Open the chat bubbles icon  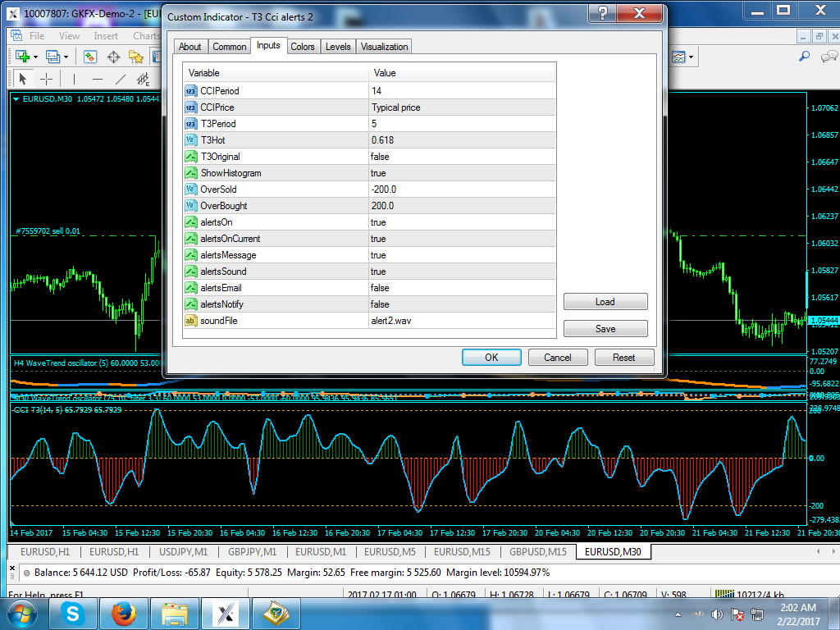click(x=829, y=57)
